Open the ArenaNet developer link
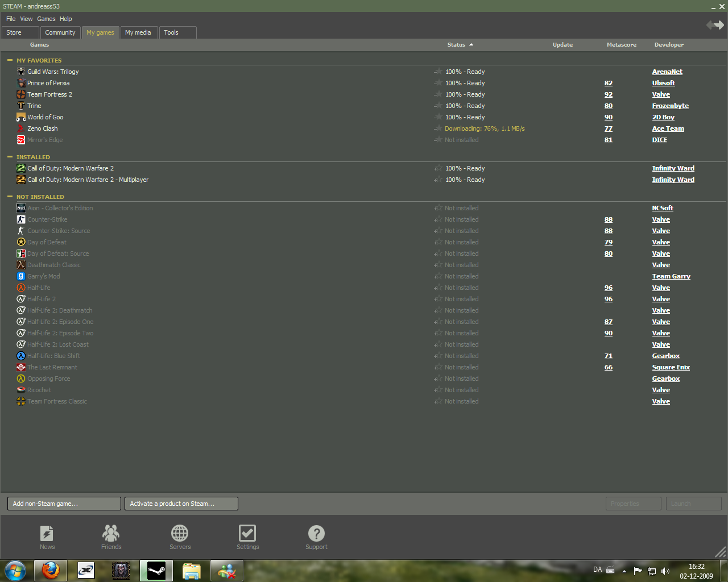This screenshot has height=582, width=728. (x=667, y=72)
